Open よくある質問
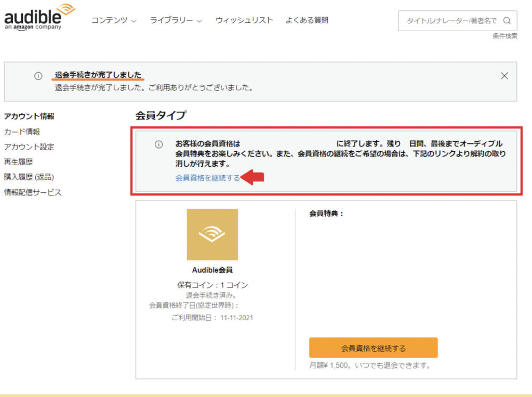This screenshot has height=397, width=532. [x=307, y=20]
